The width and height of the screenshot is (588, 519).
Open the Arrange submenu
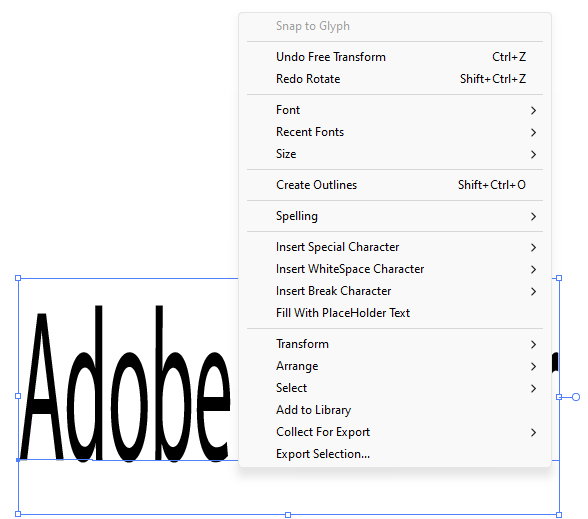[x=395, y=366]
